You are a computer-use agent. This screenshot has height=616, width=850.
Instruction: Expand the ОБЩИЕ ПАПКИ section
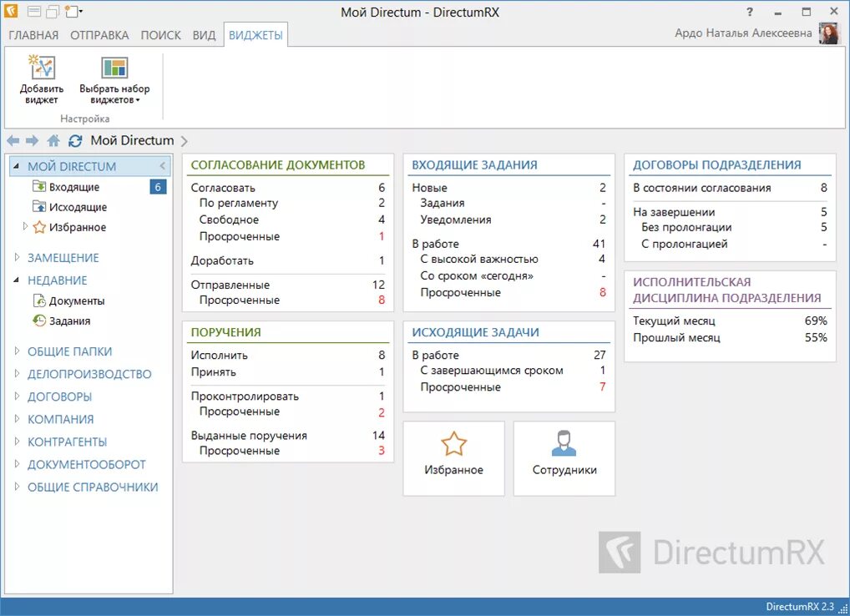click(17, 351)
